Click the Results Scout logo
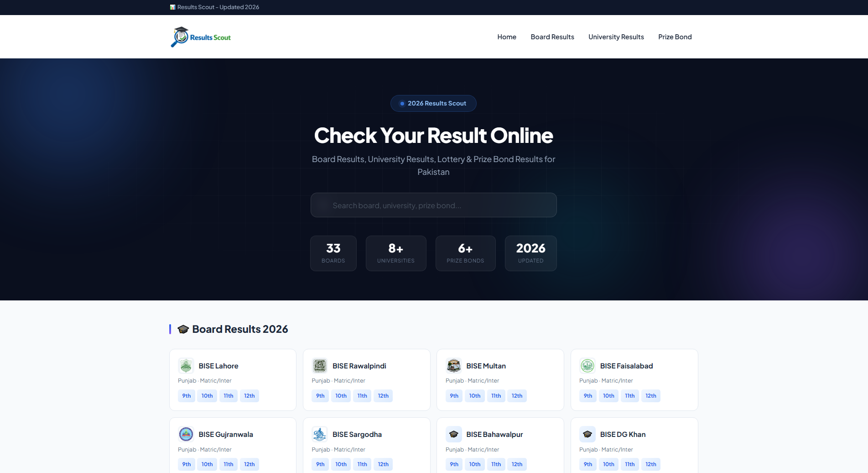Image resolution: width=868 pixels, height=473 pixels. tap(201, 37)
